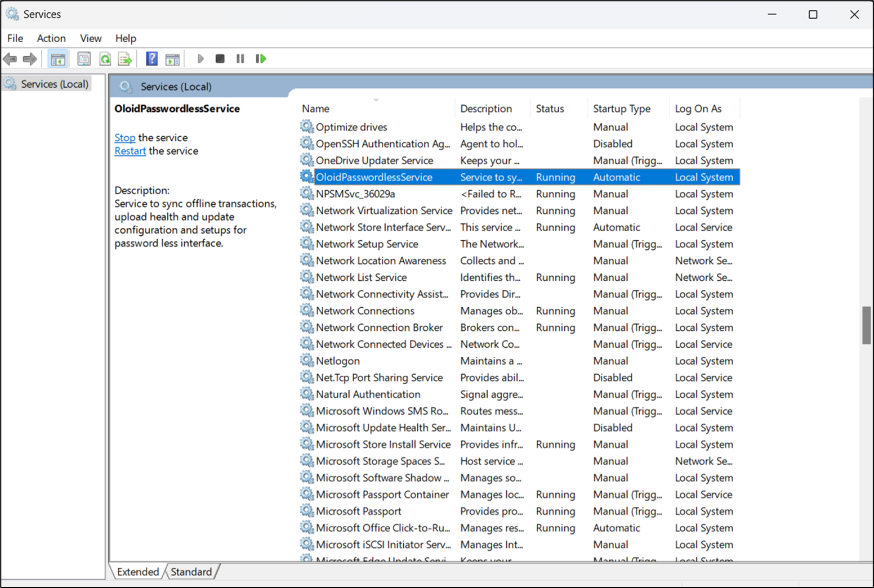Click gear icon beside Optimize drives
This screenshot has height=588, width=874.
(x=306, y=127)
